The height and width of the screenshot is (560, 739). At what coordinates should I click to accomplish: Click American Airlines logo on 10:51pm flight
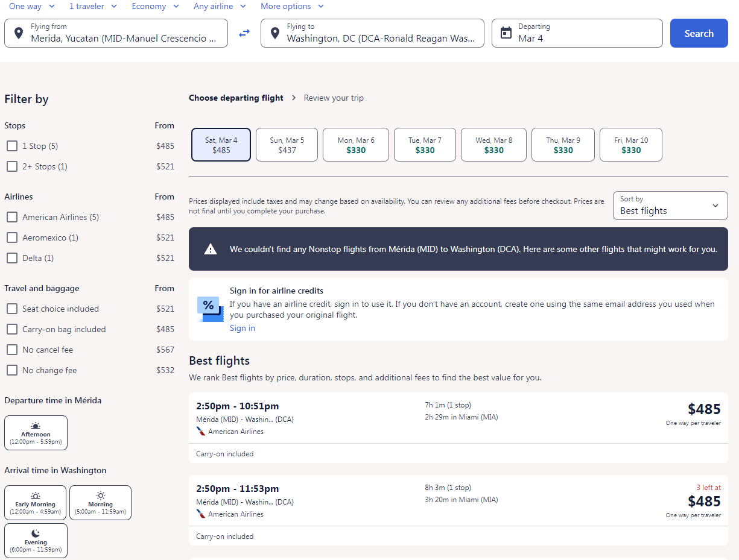201,432
